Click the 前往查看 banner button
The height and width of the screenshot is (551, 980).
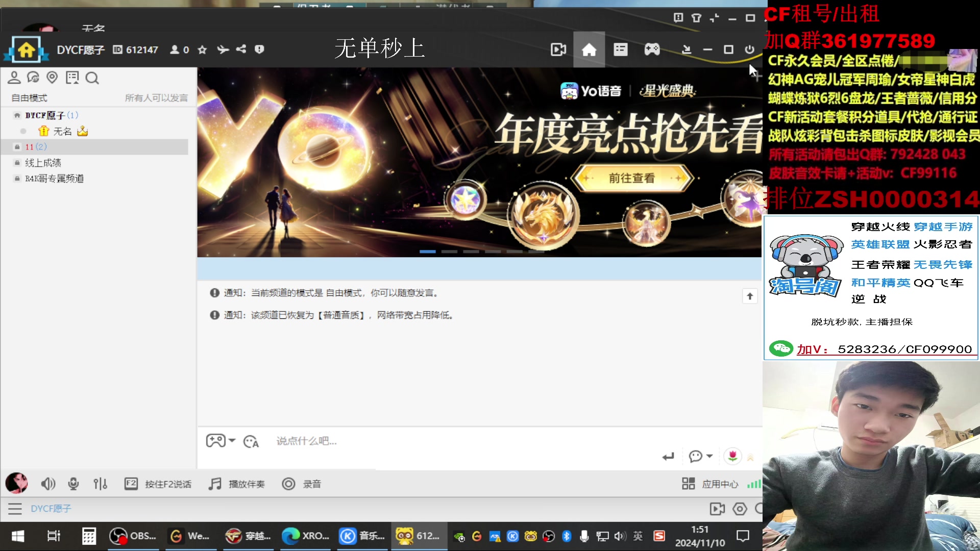[632, 178]
